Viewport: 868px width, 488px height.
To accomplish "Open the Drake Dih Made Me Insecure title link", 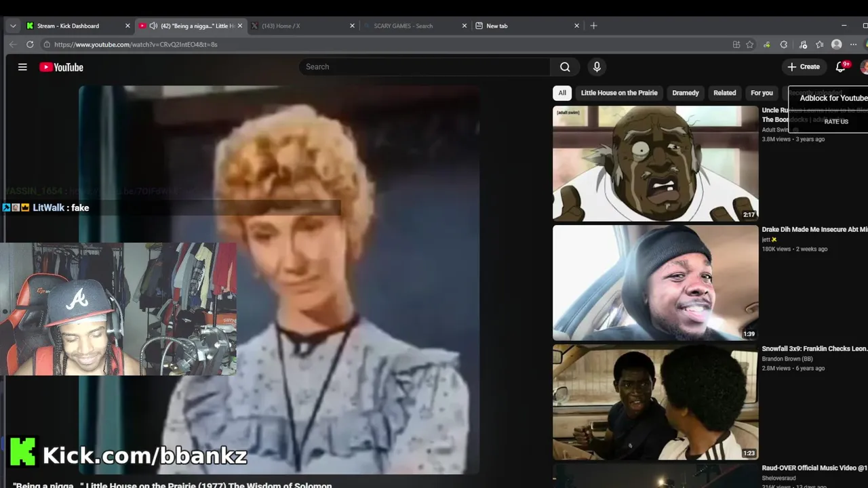I will tap(814, 230).
